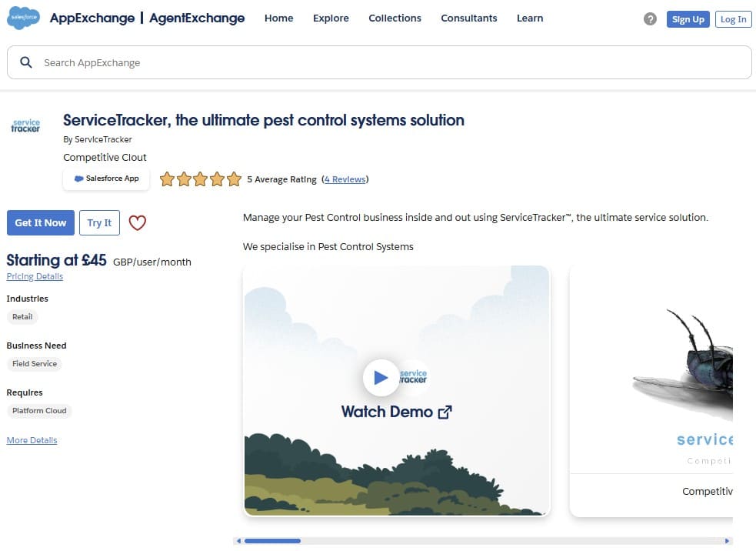The width and height of the screenshot is (756, 551).
Task: Click the Try It button
Action: click(x=99, y=222)
